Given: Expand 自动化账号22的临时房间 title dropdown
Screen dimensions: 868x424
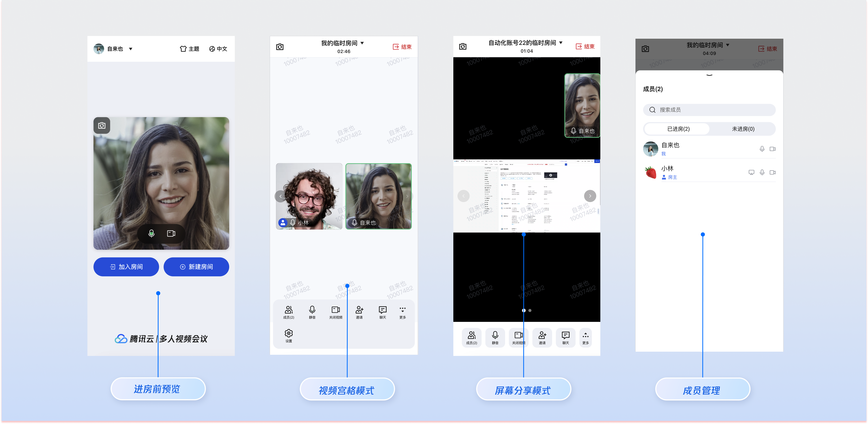Looking at the screenshot, I should (x=561, y=43).
